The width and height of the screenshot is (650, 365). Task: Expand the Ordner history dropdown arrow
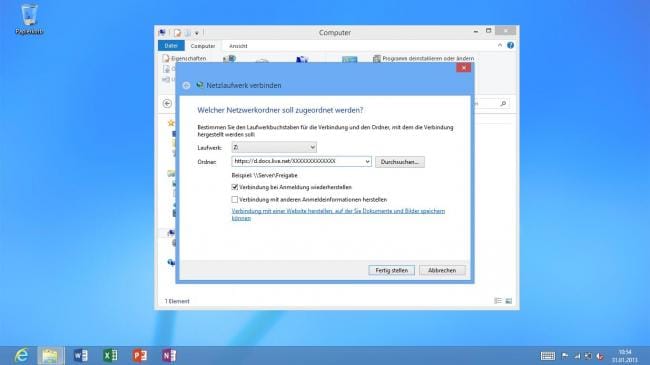368,161
